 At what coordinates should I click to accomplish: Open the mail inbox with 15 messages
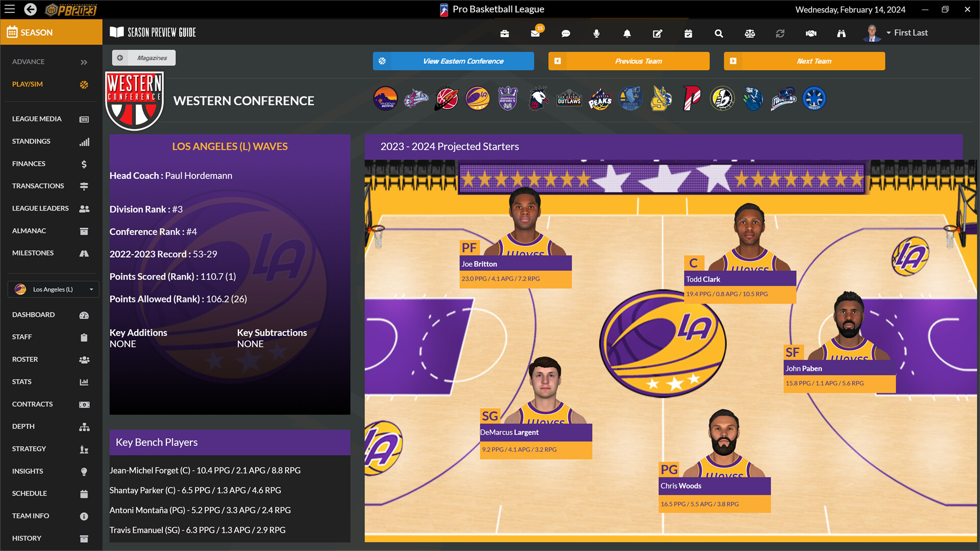(x=535, y=33)
